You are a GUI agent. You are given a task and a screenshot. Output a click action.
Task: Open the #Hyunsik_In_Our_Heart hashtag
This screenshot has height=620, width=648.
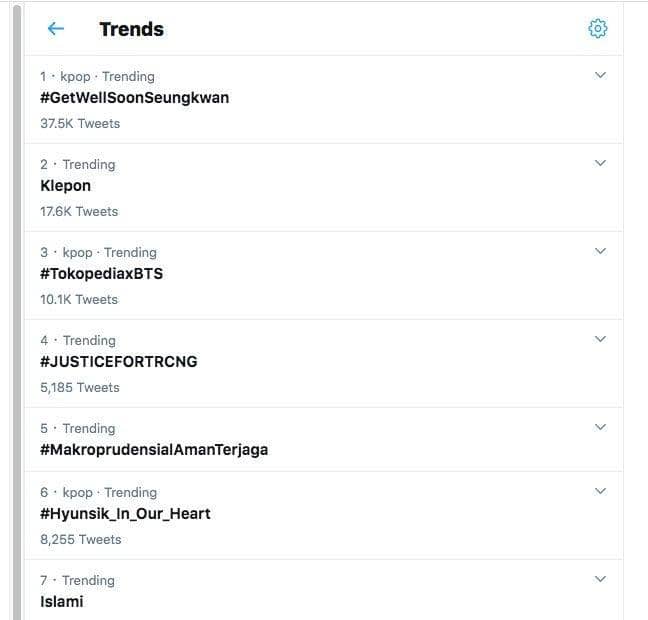[x=125, y=514]
